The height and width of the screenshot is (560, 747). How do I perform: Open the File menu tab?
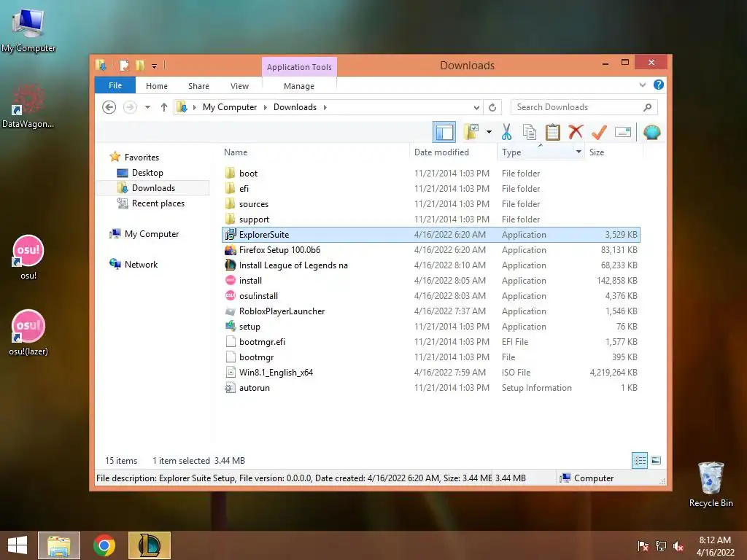tap(115, 86)
